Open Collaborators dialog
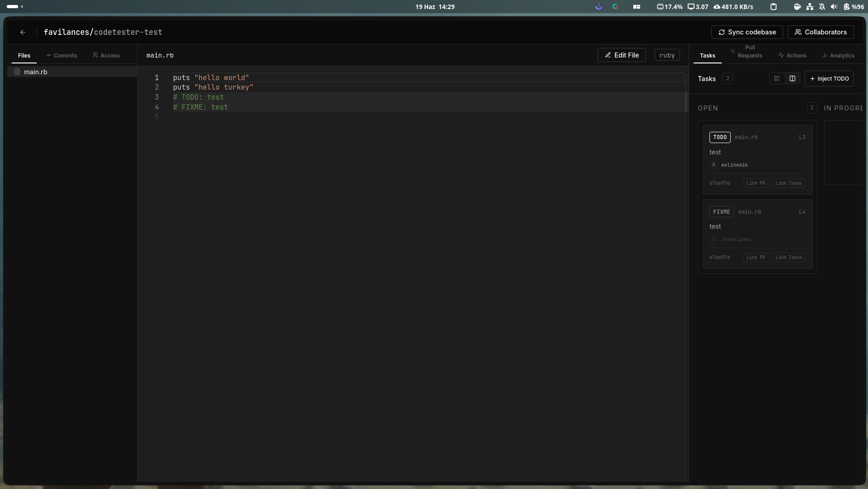Screen dimensions: 868x489 tap(820, 32)
